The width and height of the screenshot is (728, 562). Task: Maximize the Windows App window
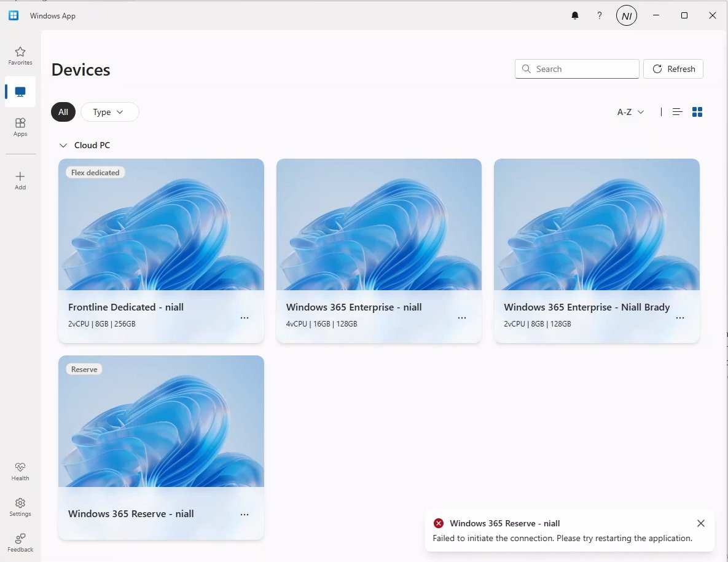[x=684, y=15]
